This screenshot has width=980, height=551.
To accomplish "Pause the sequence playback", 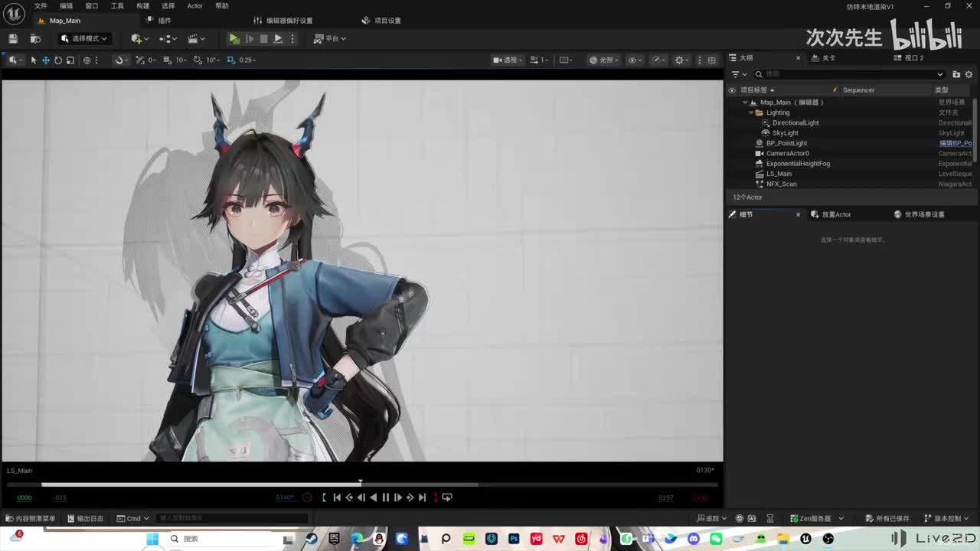I will click(x=385, y=497).
